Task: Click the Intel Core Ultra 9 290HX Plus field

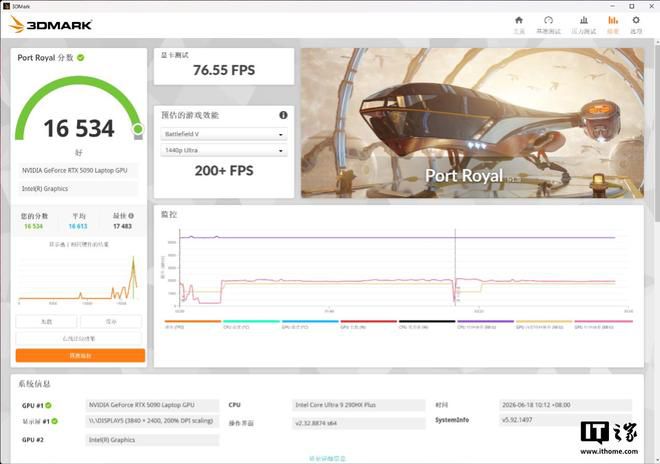Action: click(359, 405)
